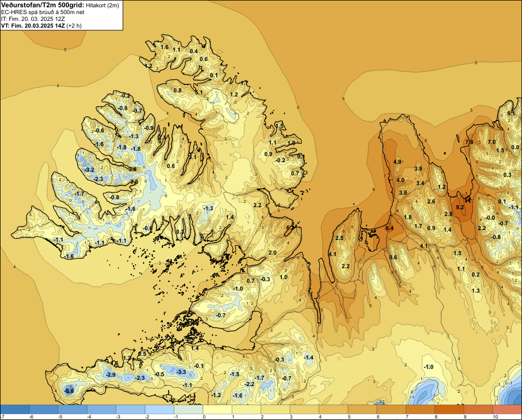This screenshot has height=420, width=522.
Task: Click the -0.1 temperature value
Action: [x=199, y=366]
